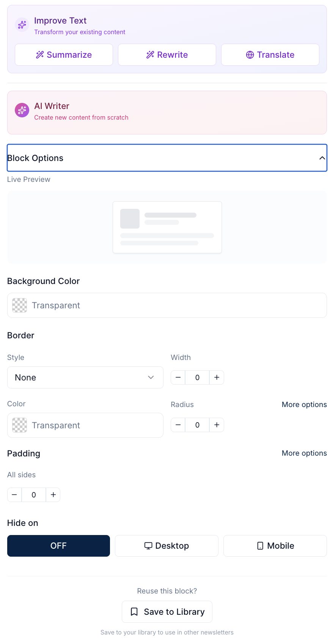
Task: Increase all-sides padding with plus button
Action: click(x=53, y=495)
